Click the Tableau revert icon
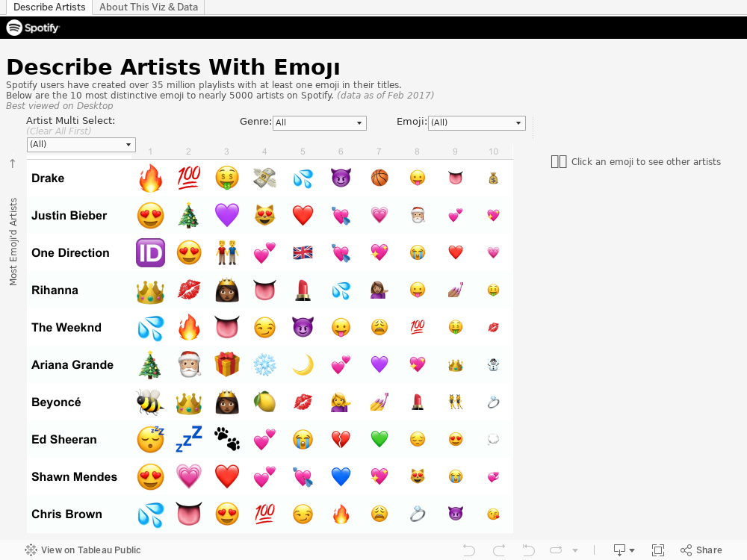This screenshot has height=560, width=747. tap(528, 550)
